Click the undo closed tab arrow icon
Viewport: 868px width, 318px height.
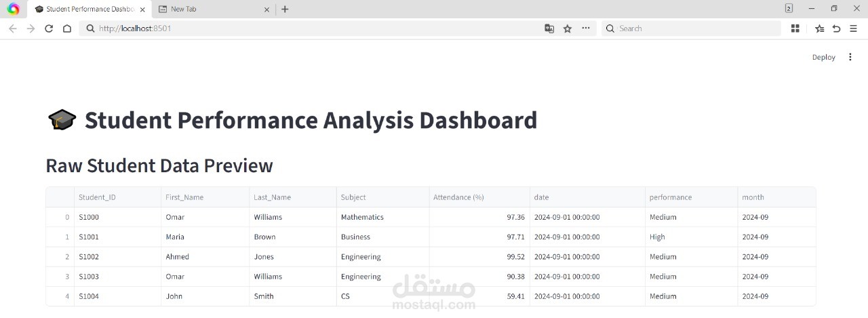click(x=836, y=28)
